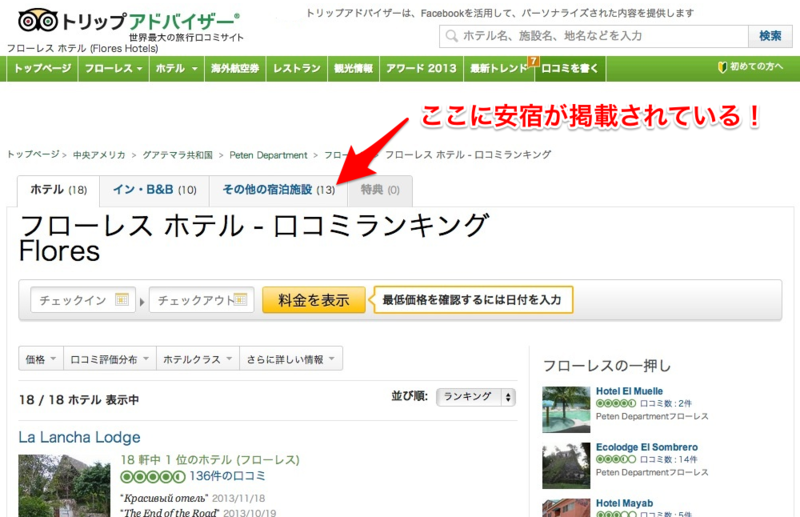Click the search magnifier icon

click(452, 36)
